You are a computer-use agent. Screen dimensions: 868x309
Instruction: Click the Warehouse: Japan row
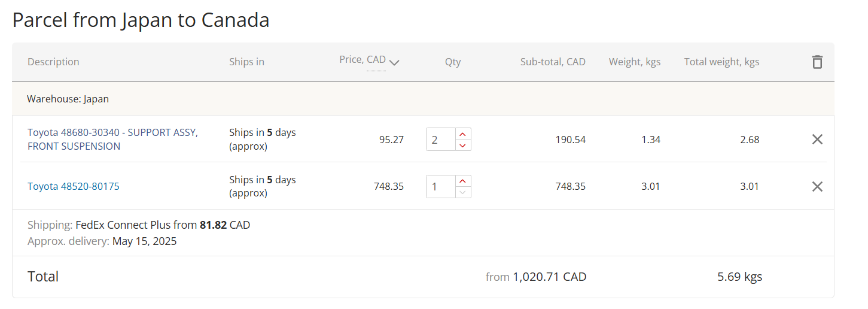(423, 99)
